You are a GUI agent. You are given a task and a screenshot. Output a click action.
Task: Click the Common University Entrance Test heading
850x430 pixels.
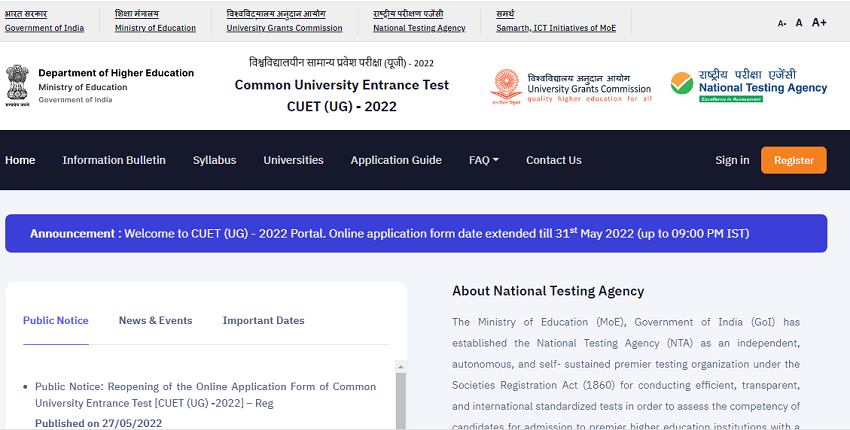coord(342,85)
